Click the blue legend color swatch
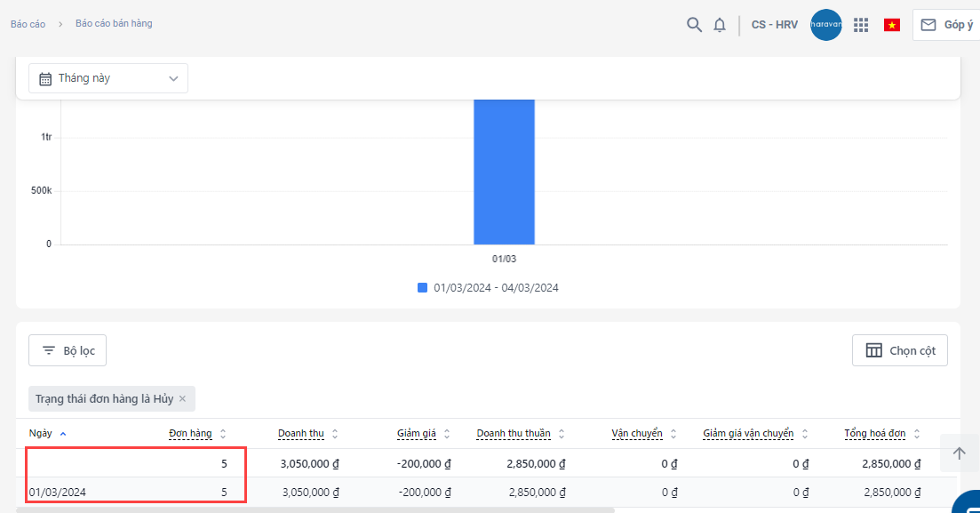980x513 pixels. (x=423, y=288)
